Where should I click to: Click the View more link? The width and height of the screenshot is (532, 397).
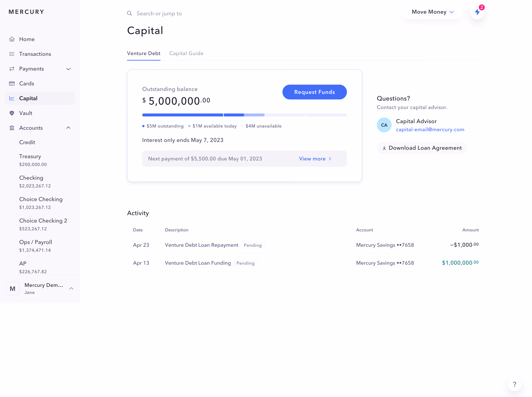[x=315, y=159]
